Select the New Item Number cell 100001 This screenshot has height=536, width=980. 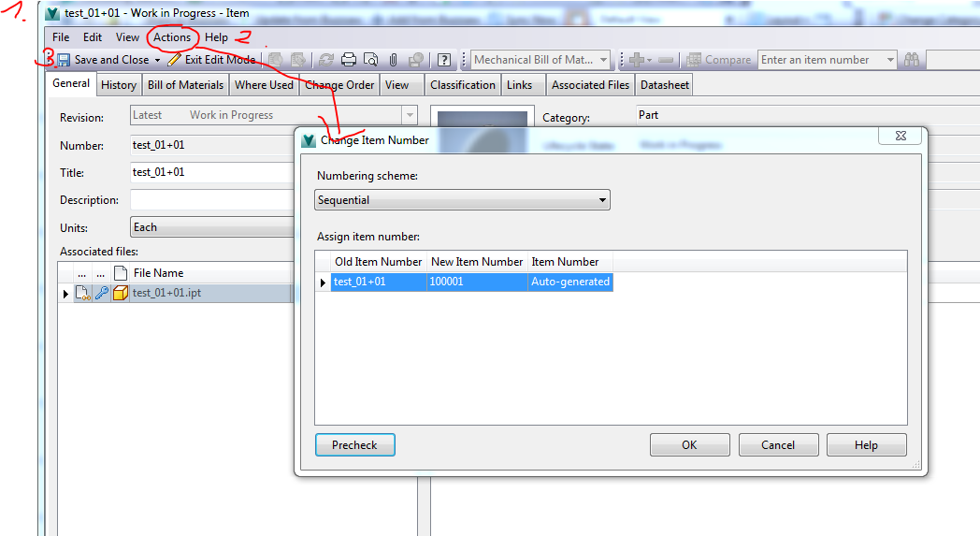(478, 282)
